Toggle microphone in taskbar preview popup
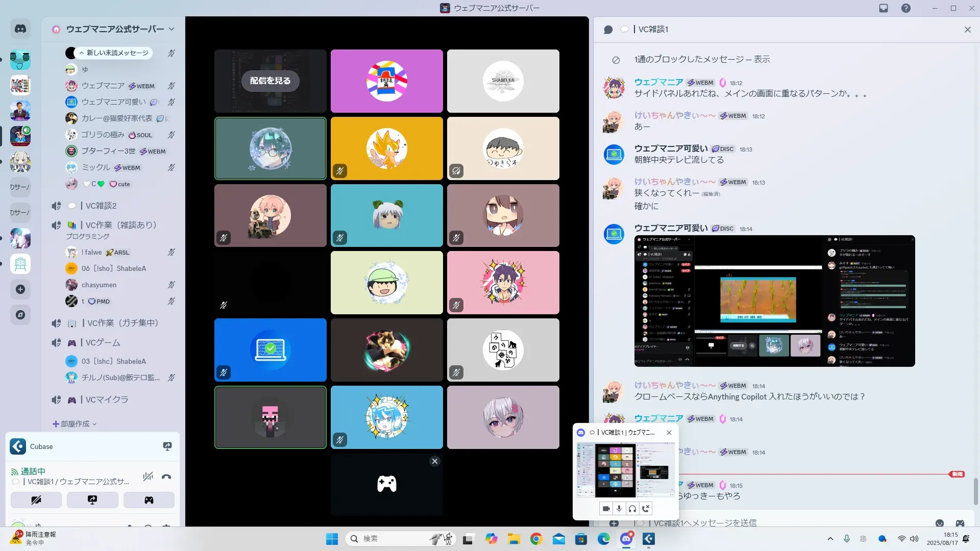The width and height of the screenshot is (980, 551). (x=619, y=508)
